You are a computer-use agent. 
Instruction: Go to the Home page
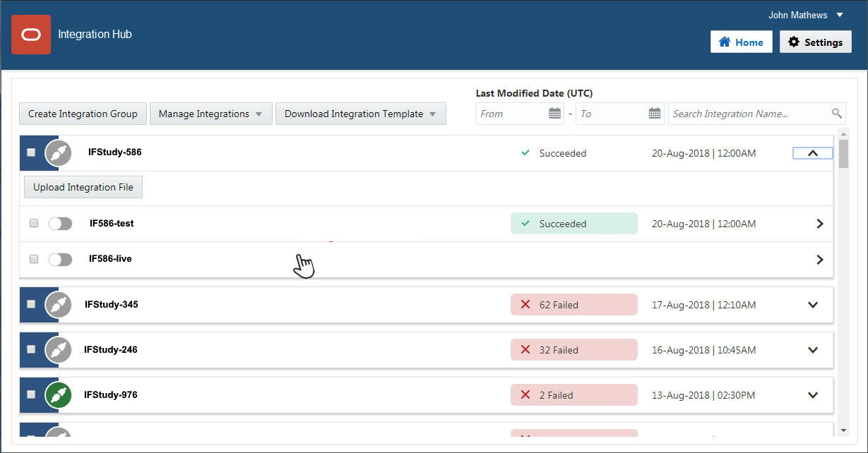coord(742,42)
